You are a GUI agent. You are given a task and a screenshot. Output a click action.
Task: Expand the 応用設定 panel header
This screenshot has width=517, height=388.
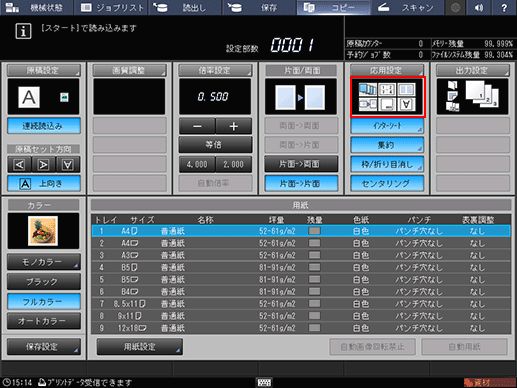[x=387, y=70]
